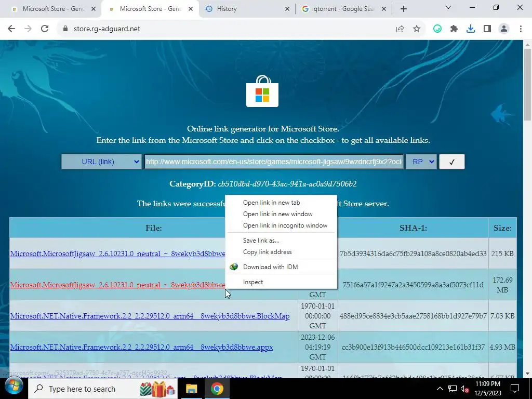
Task: Bookmark this page with the star icon
Action: [417, 29]
